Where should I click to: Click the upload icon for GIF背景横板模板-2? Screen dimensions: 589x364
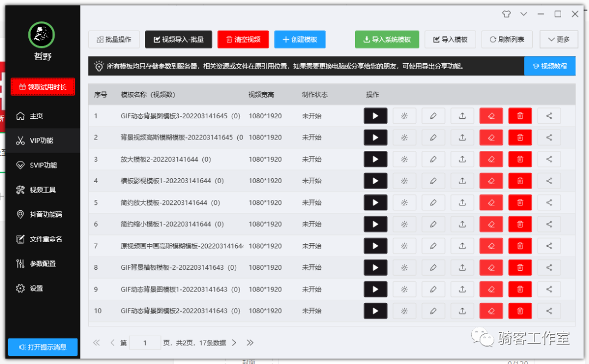[x=462, y=268]
